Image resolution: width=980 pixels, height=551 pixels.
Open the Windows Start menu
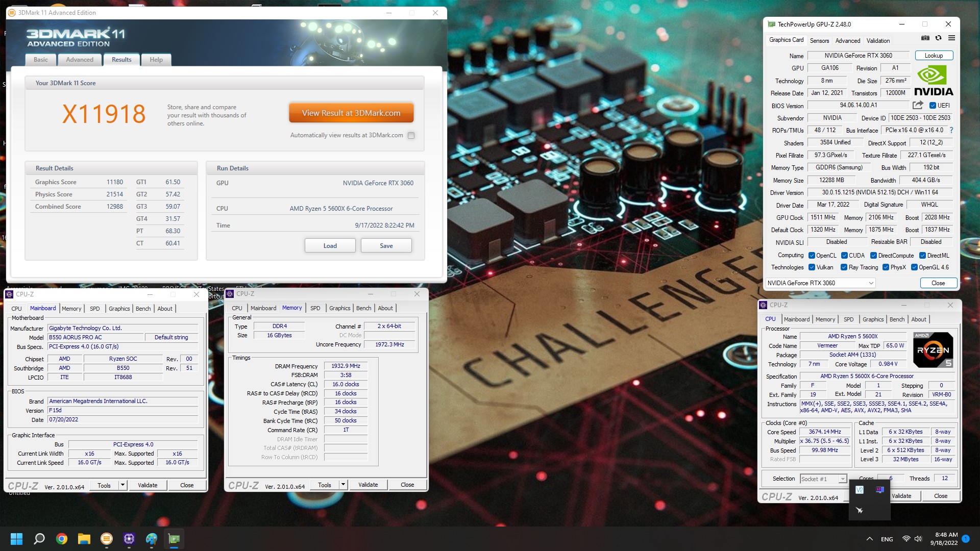point(16,539)
